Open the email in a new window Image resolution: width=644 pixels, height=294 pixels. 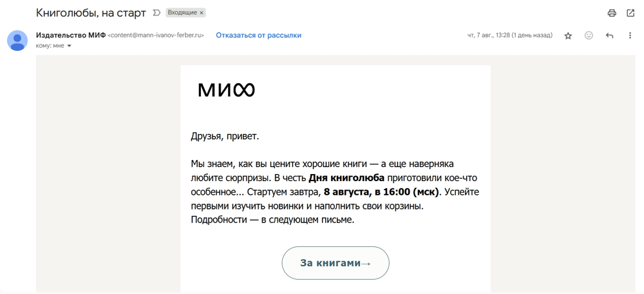click(630, 13)
